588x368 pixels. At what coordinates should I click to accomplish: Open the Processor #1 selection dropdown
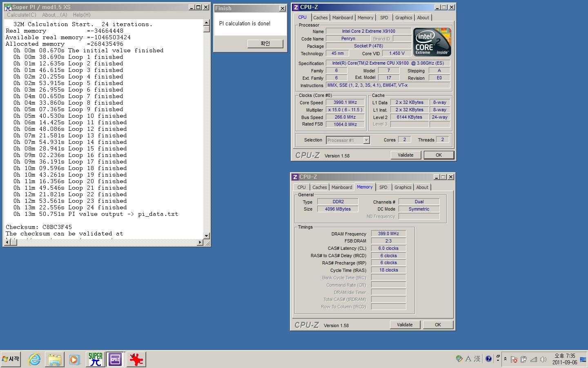[348, 140]
